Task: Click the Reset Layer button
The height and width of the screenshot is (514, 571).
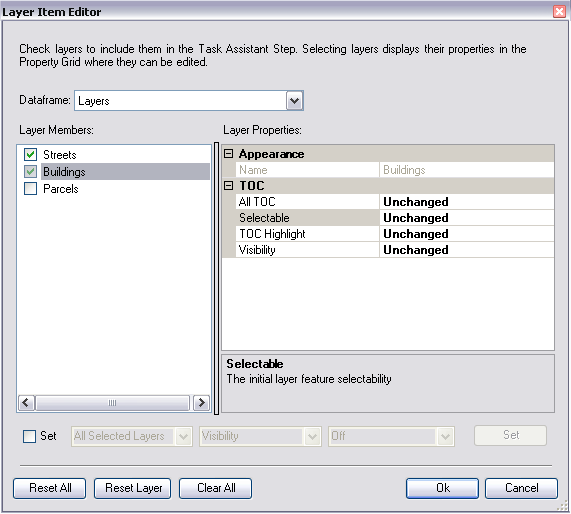Action: pos(133,488)
